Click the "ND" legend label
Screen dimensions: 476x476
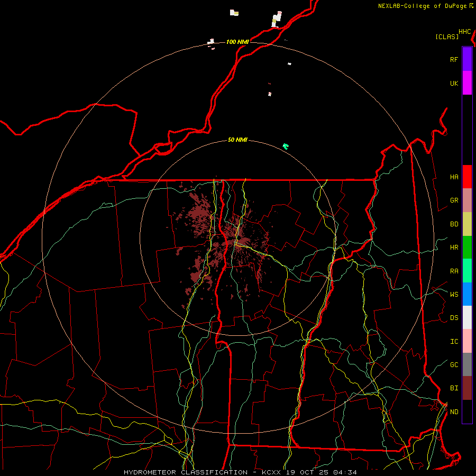[454, 412]
